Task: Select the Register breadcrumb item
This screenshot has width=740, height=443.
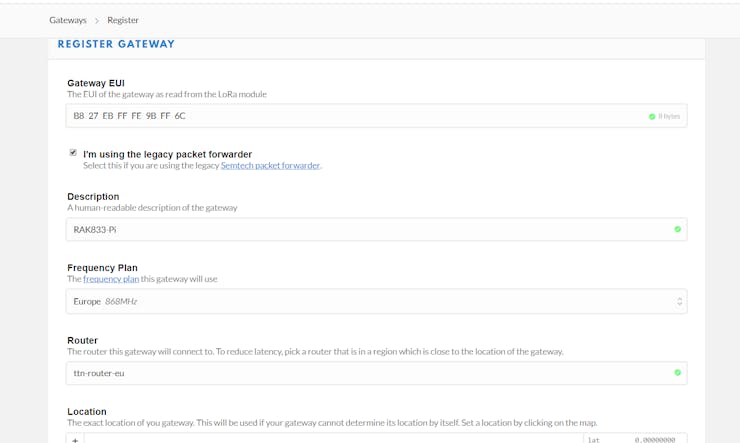Action: click(x=123, y=20)
